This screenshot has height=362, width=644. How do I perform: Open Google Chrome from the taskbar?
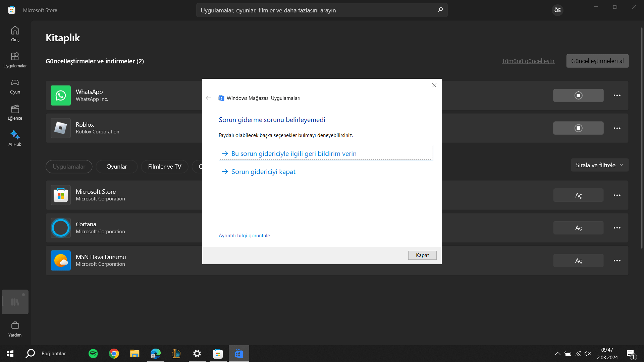114,354
